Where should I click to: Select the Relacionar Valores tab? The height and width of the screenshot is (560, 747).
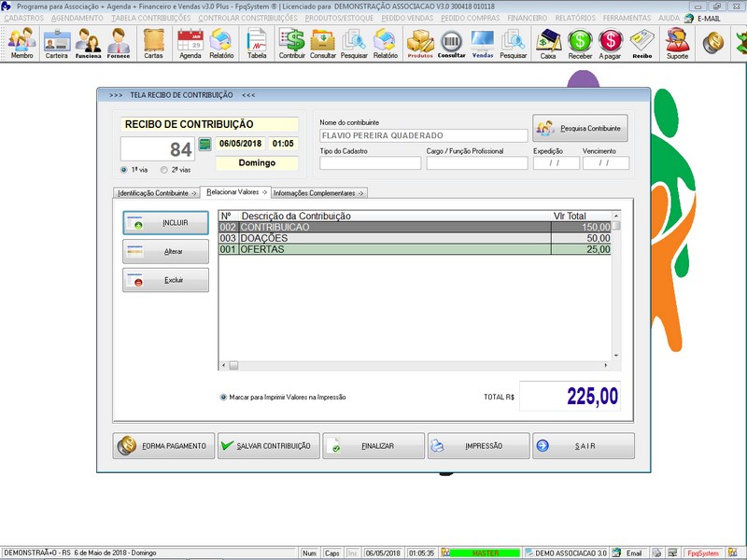[236, 192]
